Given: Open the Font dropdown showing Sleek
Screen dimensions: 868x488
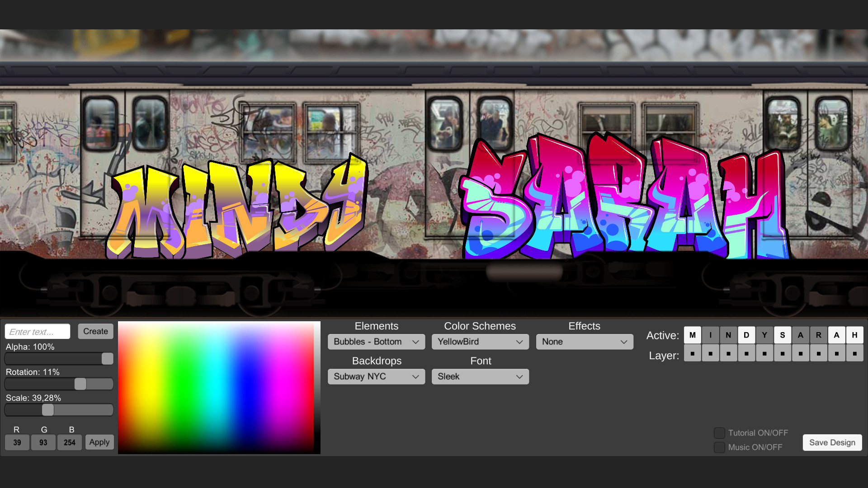Looking at the screenshot, I should [x=480, y=376].
